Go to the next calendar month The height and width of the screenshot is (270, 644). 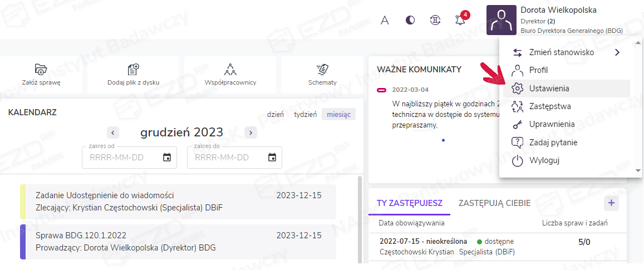[251, 132]
